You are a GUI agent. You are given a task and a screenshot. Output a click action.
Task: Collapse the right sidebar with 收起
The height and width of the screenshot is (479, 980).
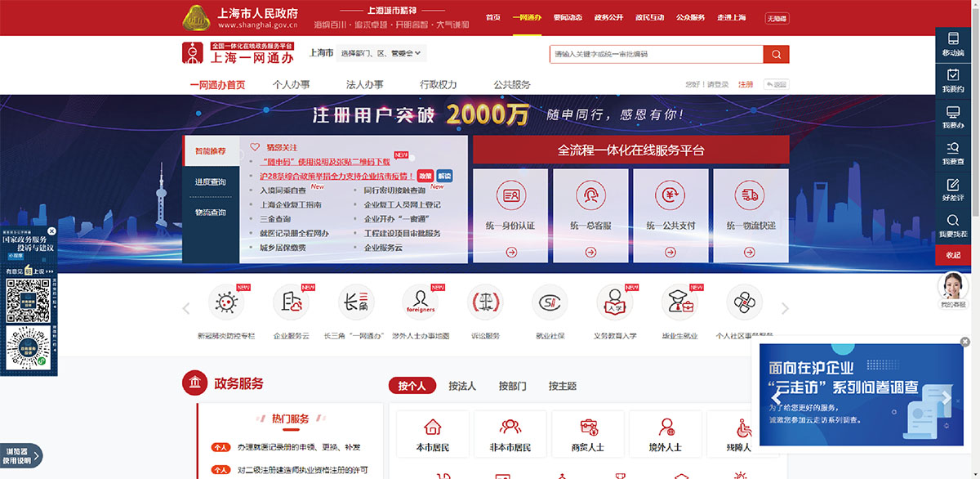tap(952, 255)
